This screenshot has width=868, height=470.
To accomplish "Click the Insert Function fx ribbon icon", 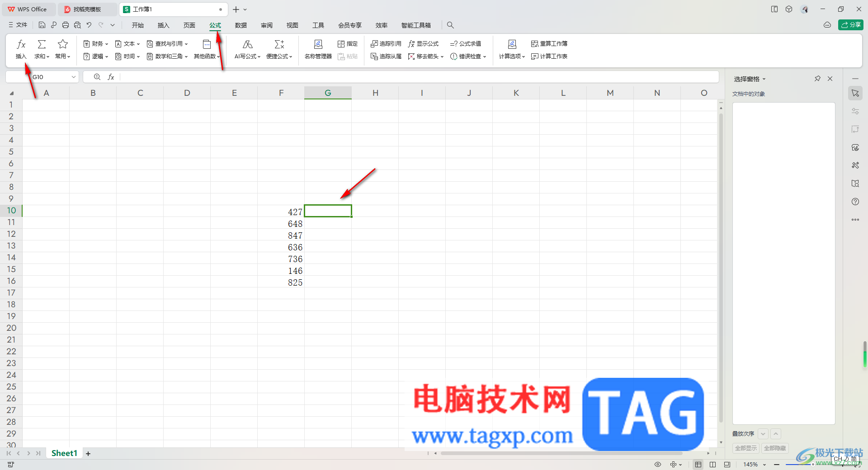I will [21, 44].
